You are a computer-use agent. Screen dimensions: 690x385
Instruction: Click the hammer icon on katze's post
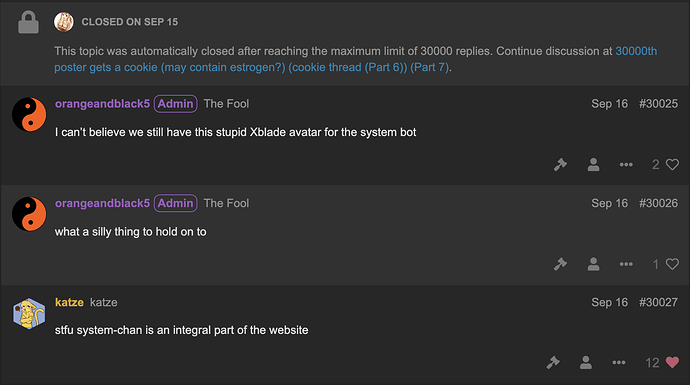553,363
